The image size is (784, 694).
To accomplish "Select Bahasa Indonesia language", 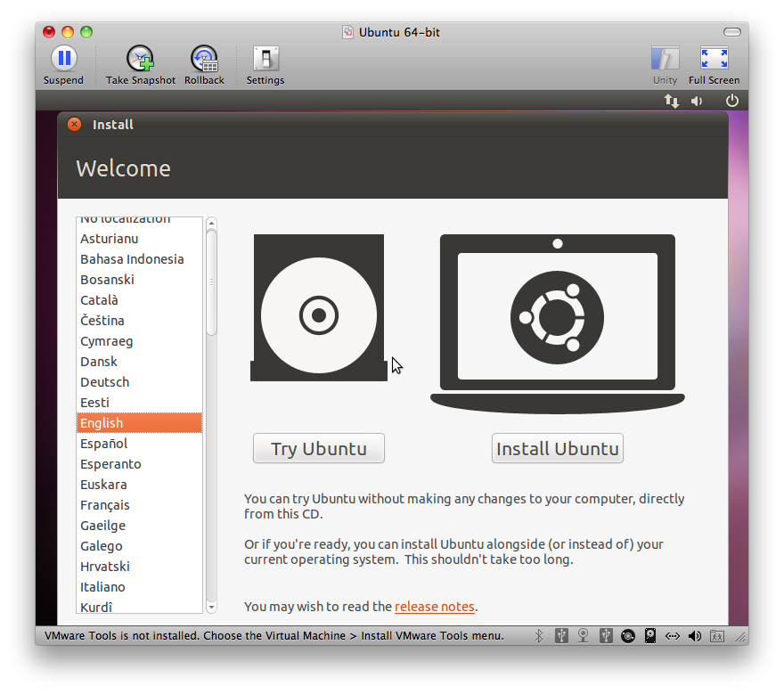I will (x=139, y=259).
